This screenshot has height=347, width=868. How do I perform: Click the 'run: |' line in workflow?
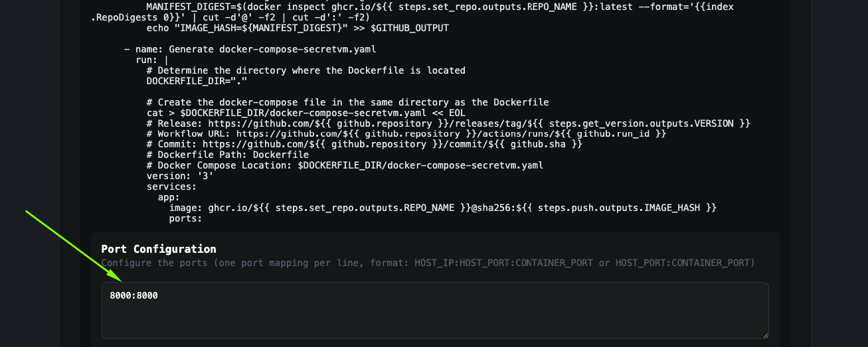(x=152, y=60)
